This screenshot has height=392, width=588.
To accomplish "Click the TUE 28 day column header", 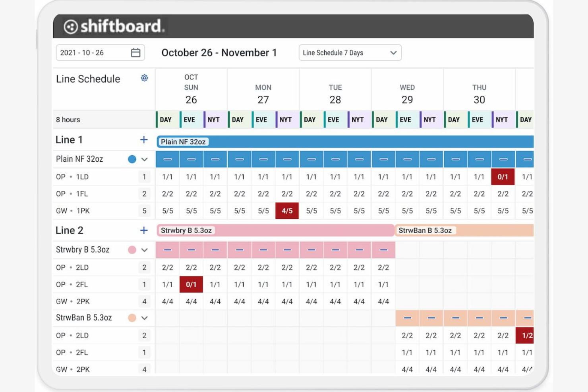I will coord(335,89).
